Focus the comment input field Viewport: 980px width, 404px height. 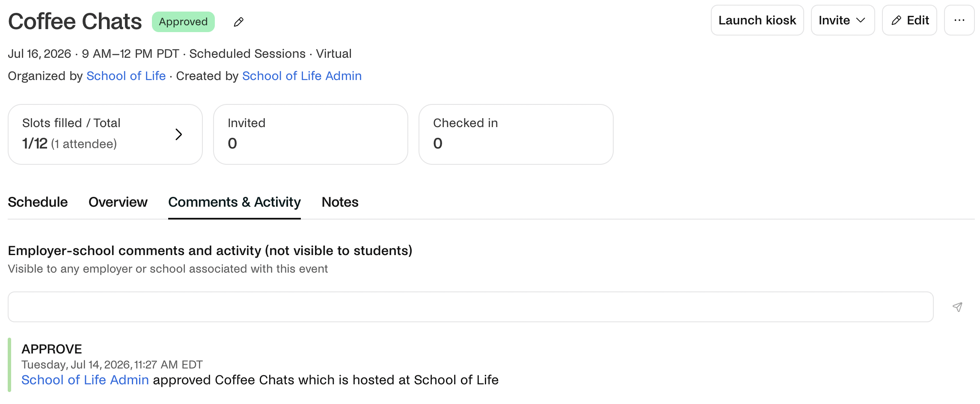[x=471, y=307]
